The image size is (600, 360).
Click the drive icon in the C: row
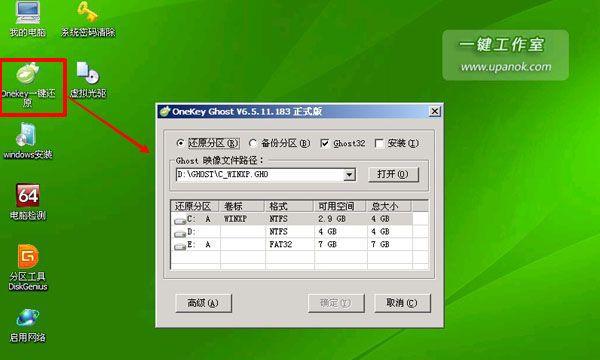180,221
